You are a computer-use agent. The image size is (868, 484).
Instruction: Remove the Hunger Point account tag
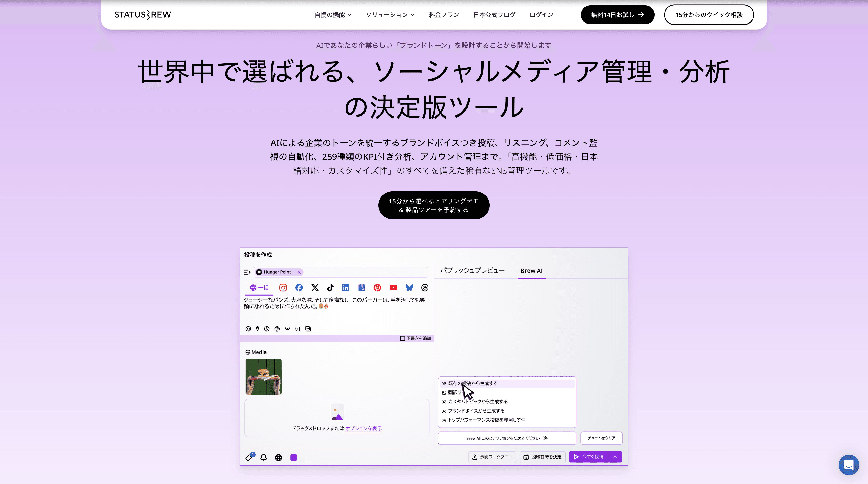pos(299,272)
